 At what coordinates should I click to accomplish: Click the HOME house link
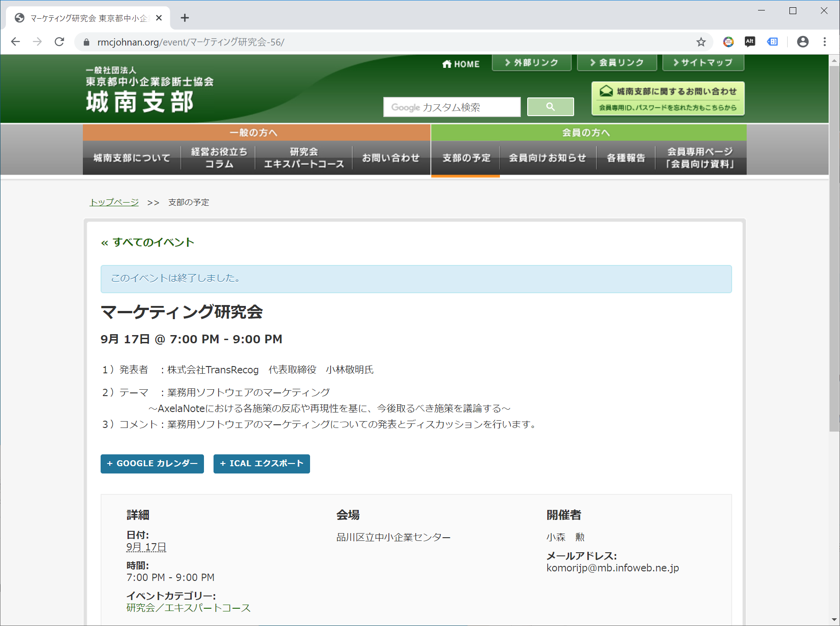(461, 64)
